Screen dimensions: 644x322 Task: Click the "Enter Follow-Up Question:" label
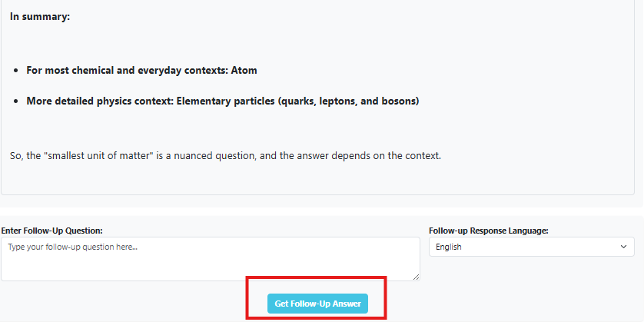point(52,231)
